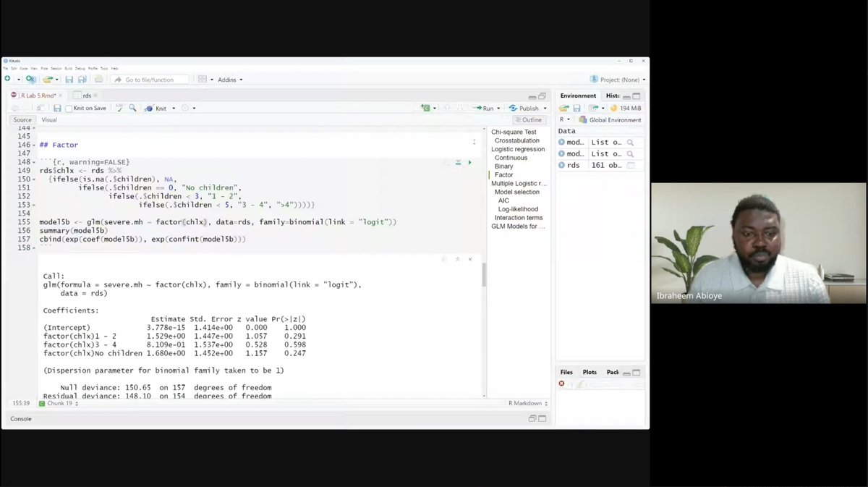Click the Go to file/function field

pyautogui.click(x=150, y=80)
